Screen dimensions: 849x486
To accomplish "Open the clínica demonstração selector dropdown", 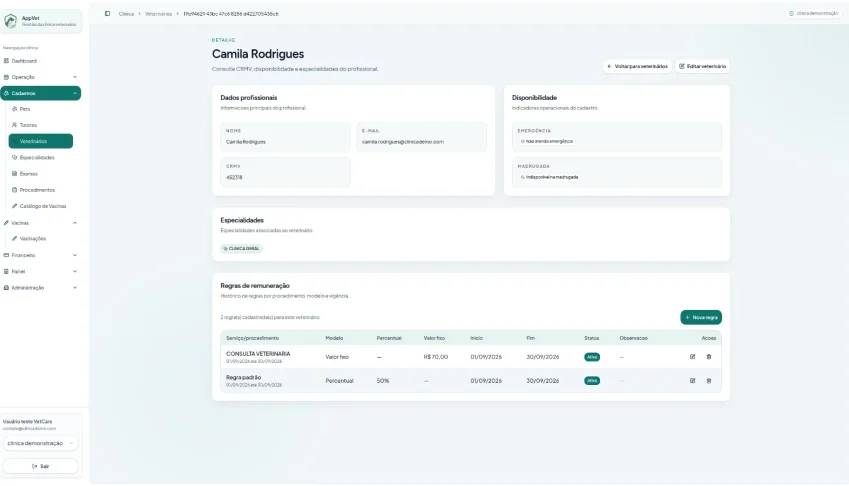I will pos(41,443).
